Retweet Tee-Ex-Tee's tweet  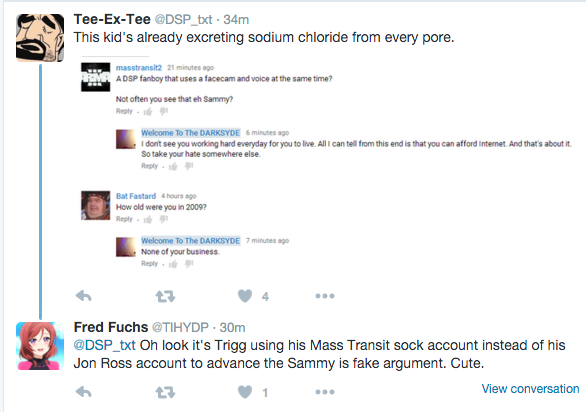165,296
